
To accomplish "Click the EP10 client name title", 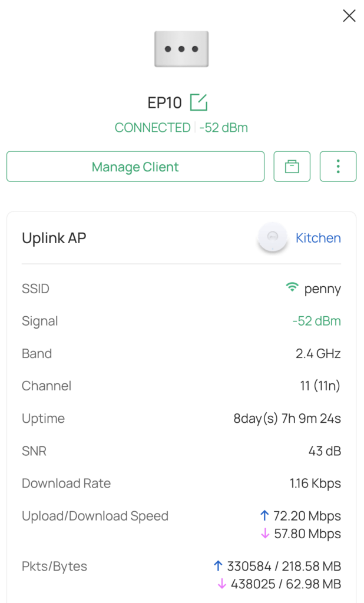I will (x=164, y=102).
